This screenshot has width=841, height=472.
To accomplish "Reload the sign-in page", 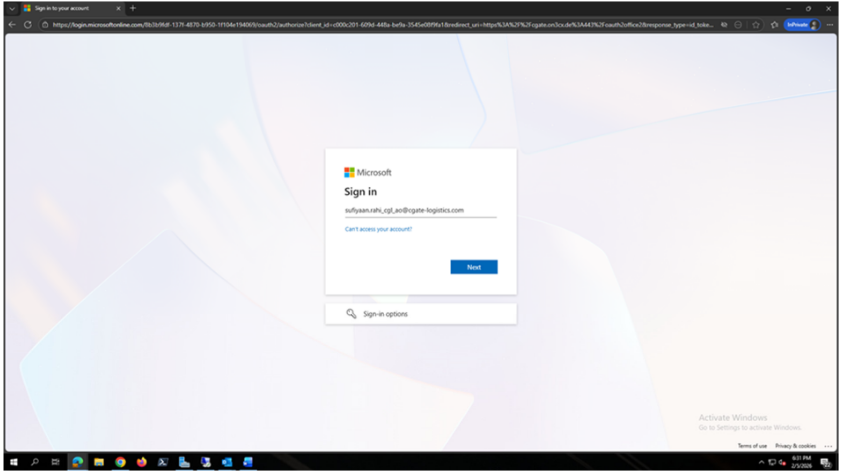I will 28,24.
